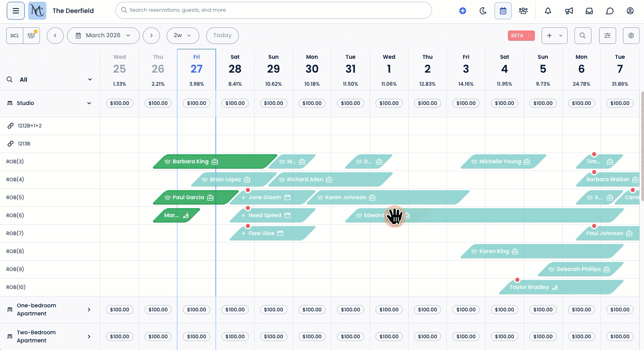Open the inbox tray icon
The image size is (644, 350).
click(x=589, y=11)
